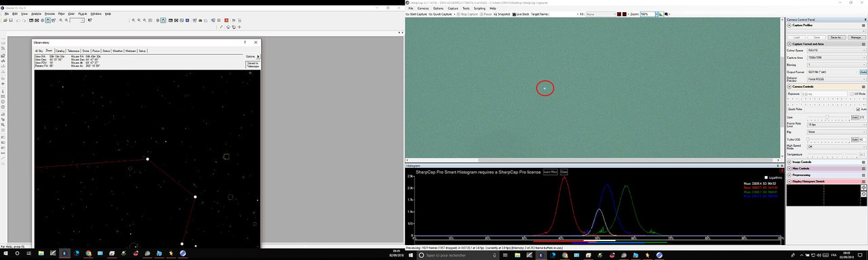The height and width of the screenshot is (260, 868).
Task: Open Chrome from the Windows taskbar
Action: click(x=88, y=253)
